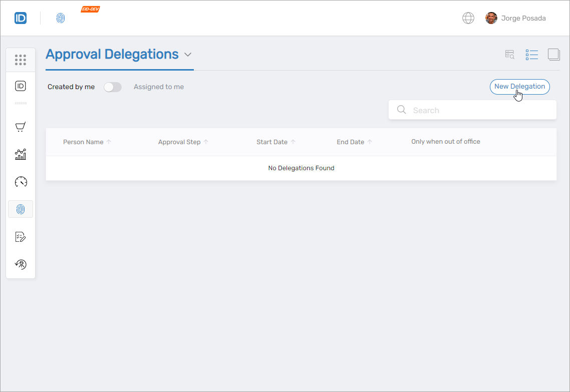This screenshot has width=570, height=392.
Task: Select the fingerprint icon in the sidebar
Action: point(21,209)
